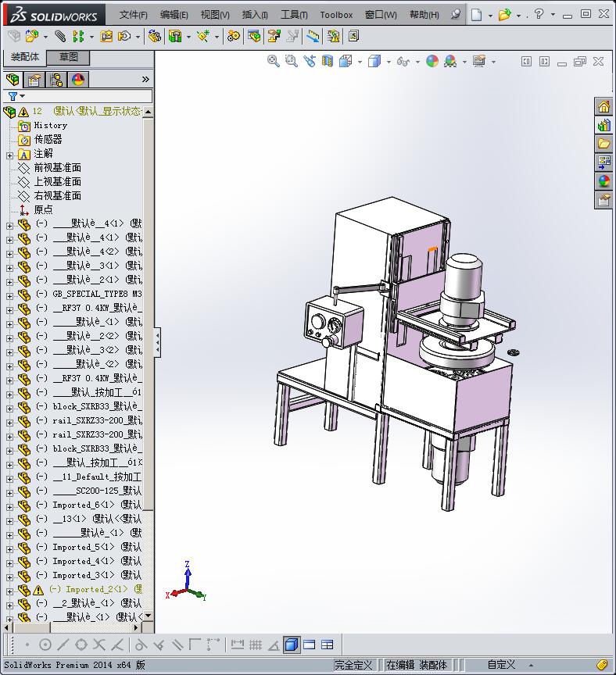Collapse the left panel with splitter handle
Image resolution: width=616 pixels, height=675 pixels.
coord(158,342)
